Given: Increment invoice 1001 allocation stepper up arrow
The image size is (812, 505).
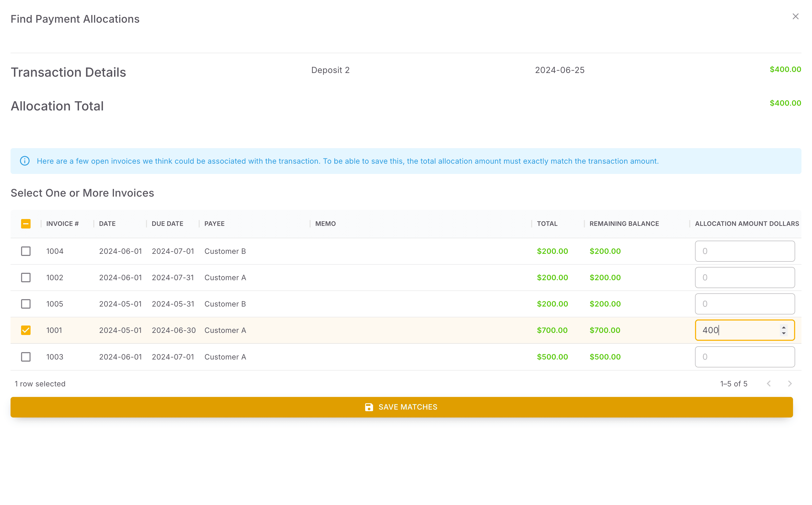Looking at the screenshot, I should click(784, 327).
